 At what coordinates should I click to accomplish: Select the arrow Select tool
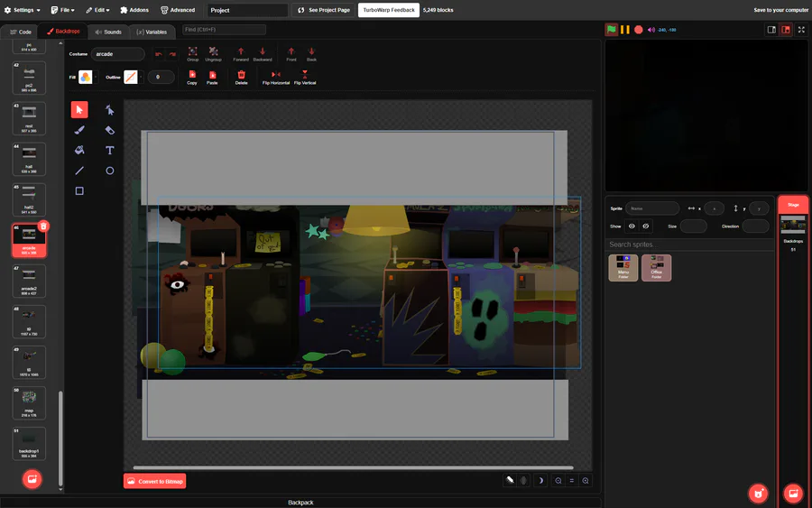pos(79,110)
